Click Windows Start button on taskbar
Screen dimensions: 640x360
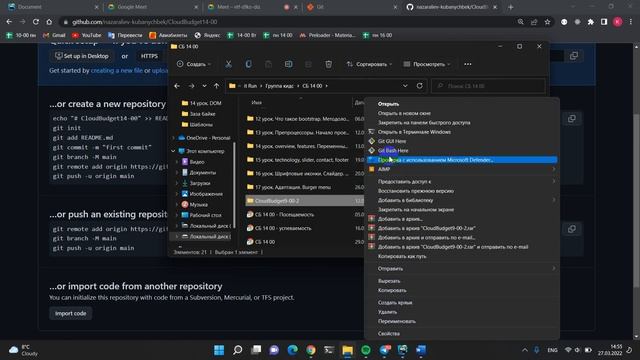coord(219,350)
